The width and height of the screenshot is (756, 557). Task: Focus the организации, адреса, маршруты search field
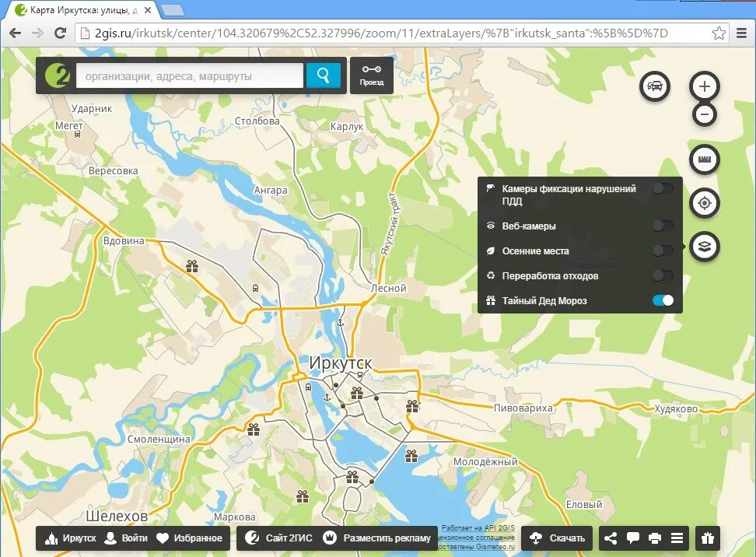pyautogui.click(x=190, y=75)
